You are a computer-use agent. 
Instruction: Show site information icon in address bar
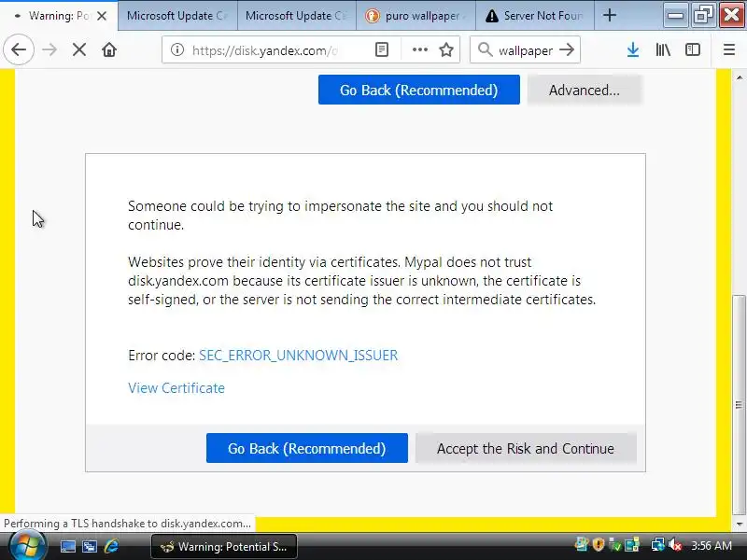[x=177, y=49]
